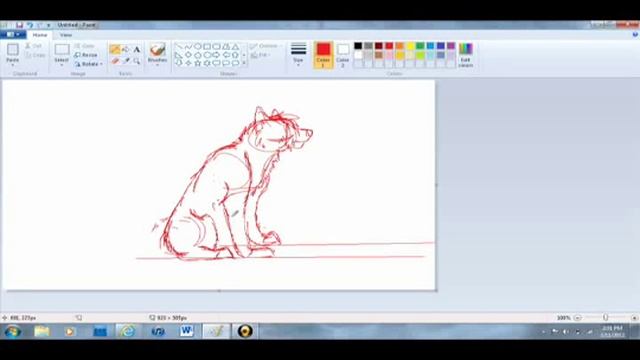Open the Windows Start button
This screenshot has width=640, height=360.
[13, 331]
